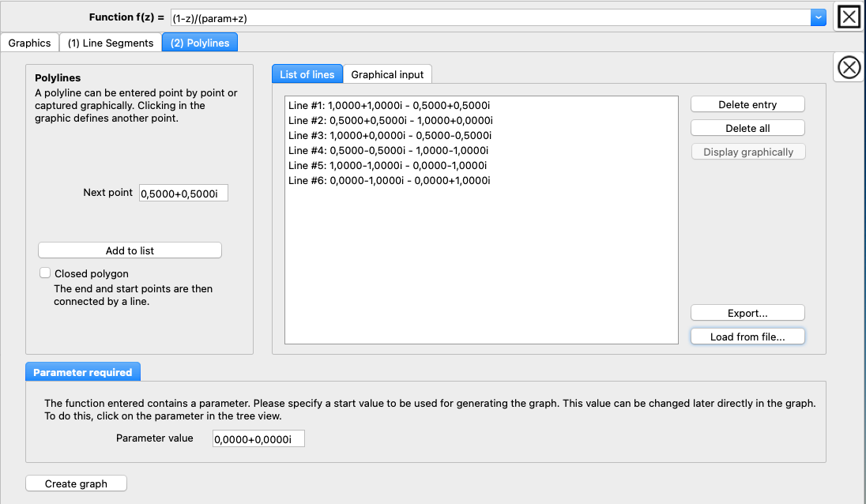Click the Next point input field
The image size is (866, 504).
point(183,194)
